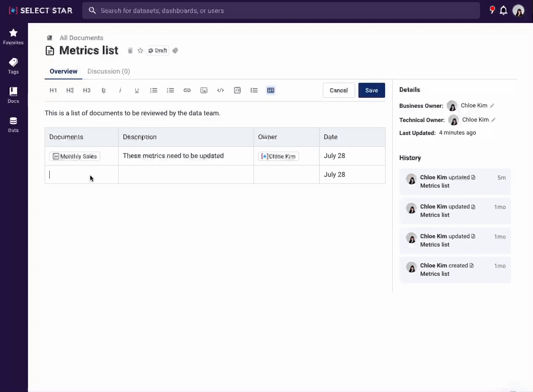Click the tag icon beside Draft badge
Viewport: 533px width, 392px height.
pos(175,51)
